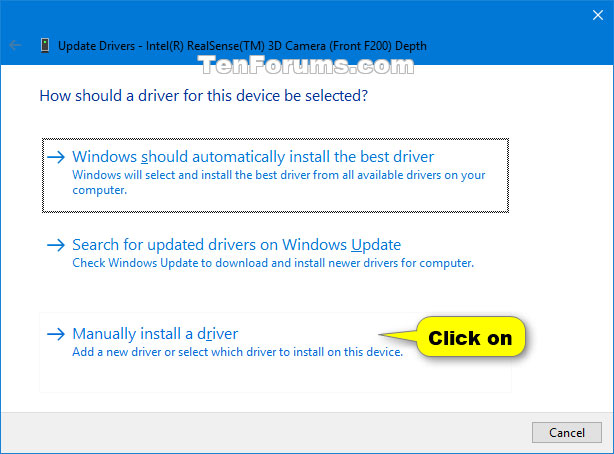Choose Windows should automatically install the best driver
This screenshot has width=614, height=454.
click(275, 175)
